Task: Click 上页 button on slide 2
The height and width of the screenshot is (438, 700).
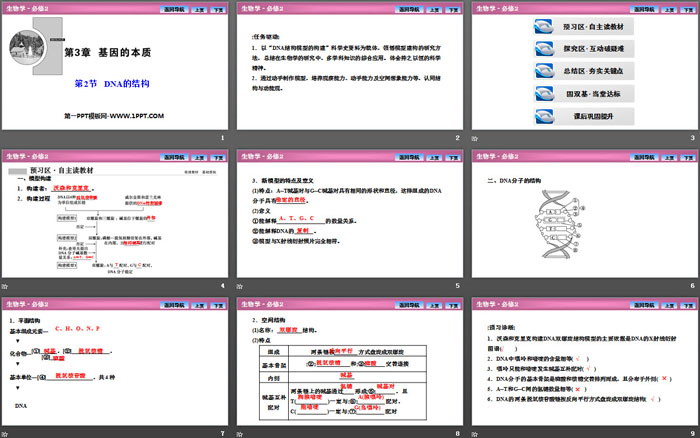Action: pos(407,10)
